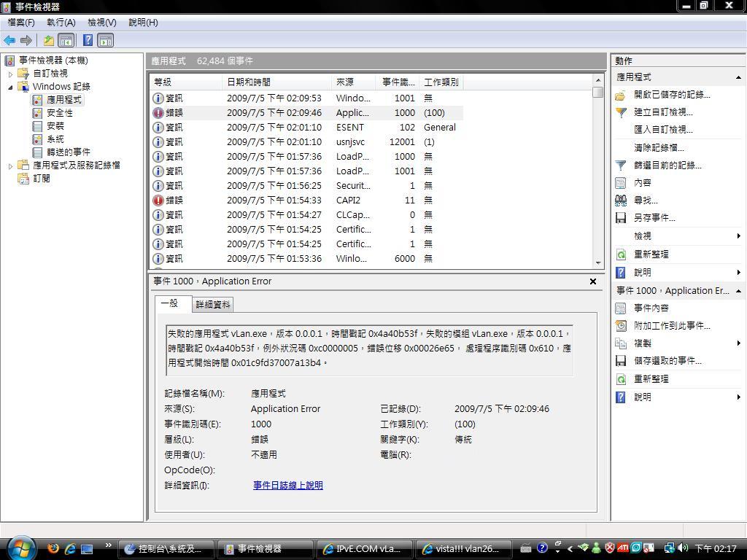Screen dimensions: 747x560
Task: Switch to the 詳細資料 tab
Action: tap(213, 305)
